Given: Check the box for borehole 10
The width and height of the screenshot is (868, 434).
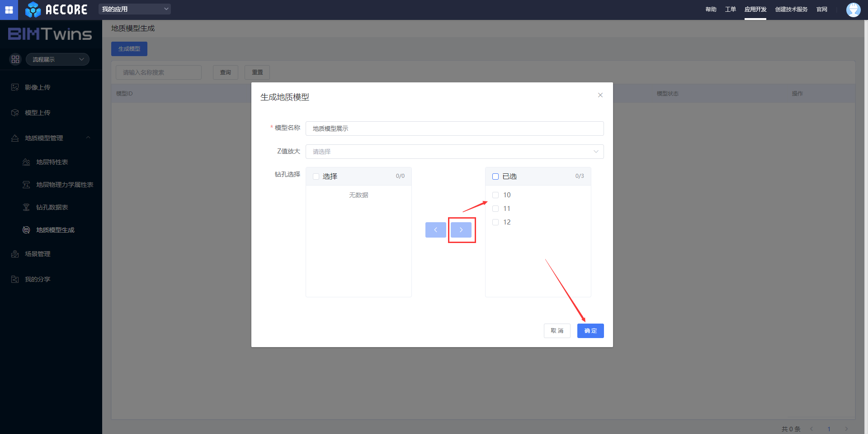Looking at the screenshot, I should point(495,195).
